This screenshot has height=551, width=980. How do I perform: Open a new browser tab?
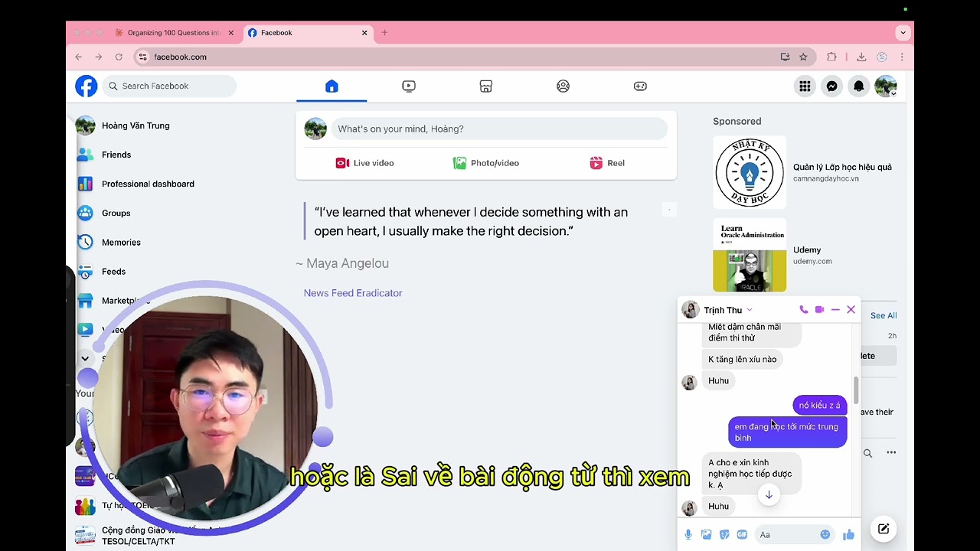coord(384,33)
